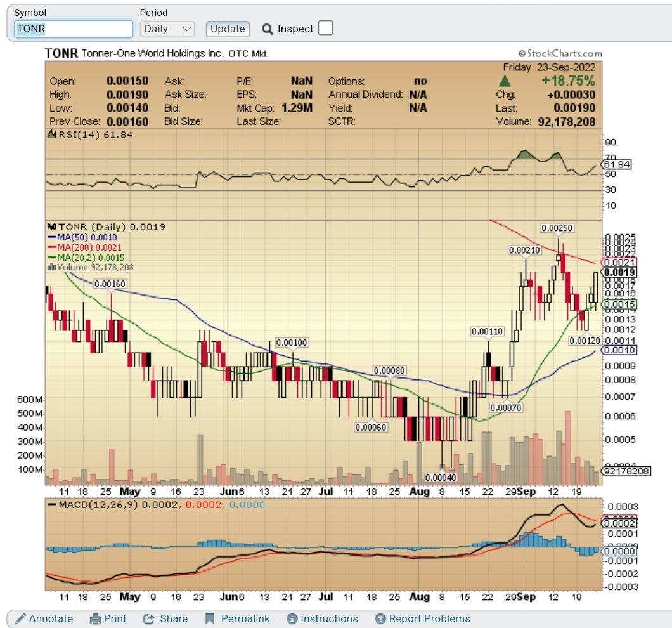Click the Update button

(x=228, y=29)
